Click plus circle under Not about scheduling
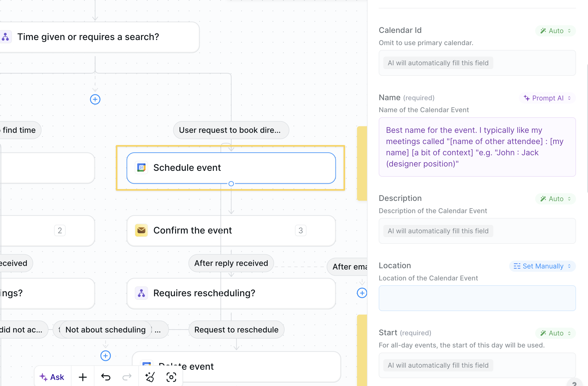 (105, 356)
